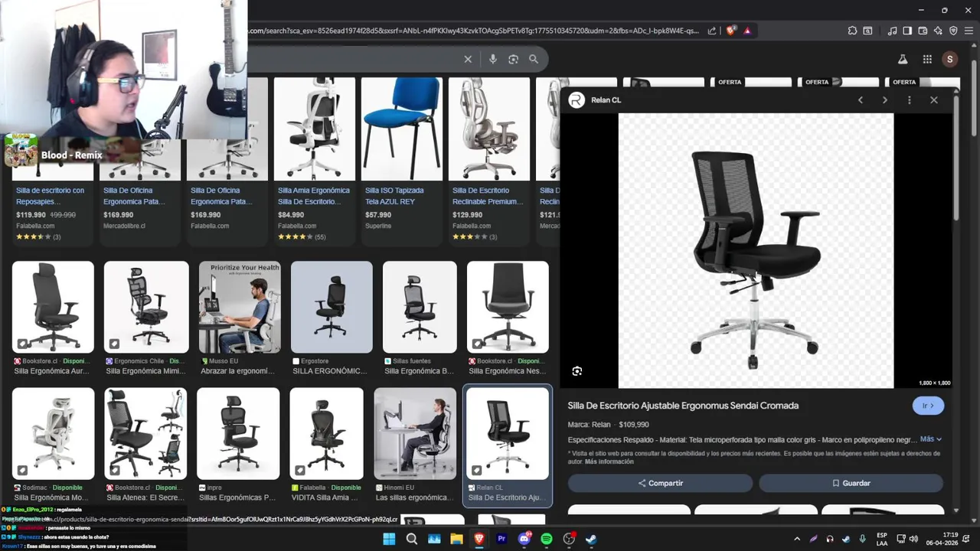
Task: Open Windows taskbar search
Action: pos(412,539)
